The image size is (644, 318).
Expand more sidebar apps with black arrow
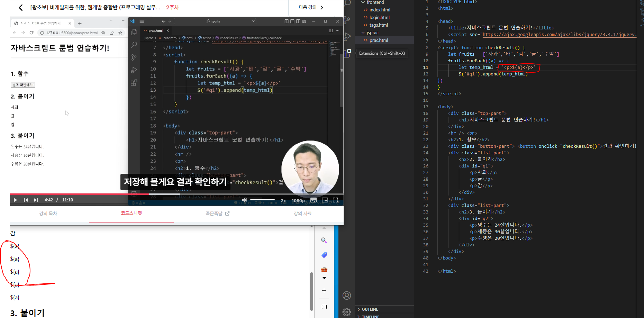coord(324,278)
